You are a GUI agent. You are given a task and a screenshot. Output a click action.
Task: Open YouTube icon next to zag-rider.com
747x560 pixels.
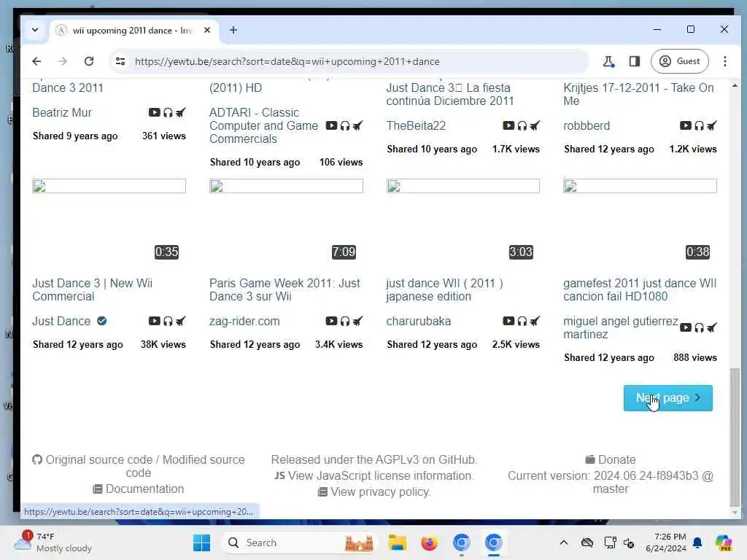pos(331,321)
